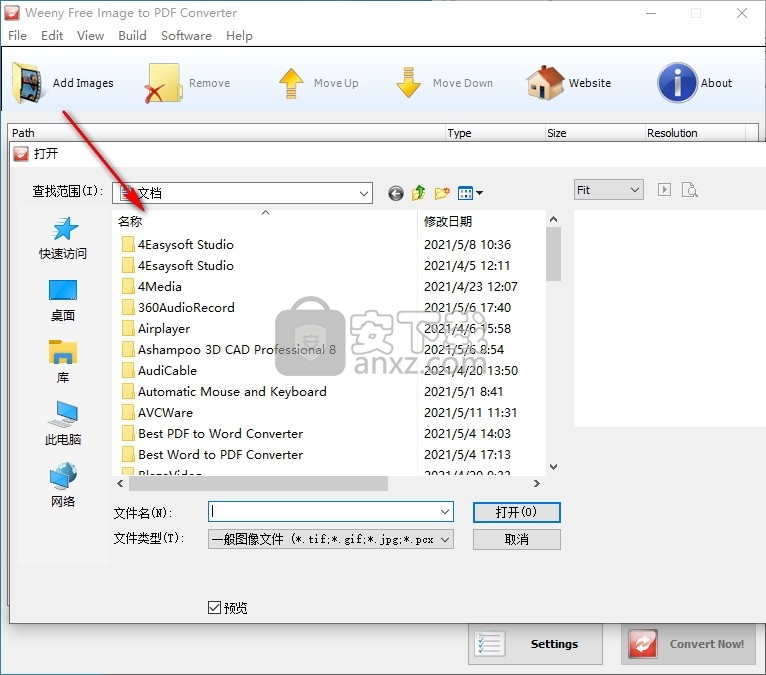Toggle the 预览 preview checkbox
This screenshot has height=675, width=766.
[214, 607]
